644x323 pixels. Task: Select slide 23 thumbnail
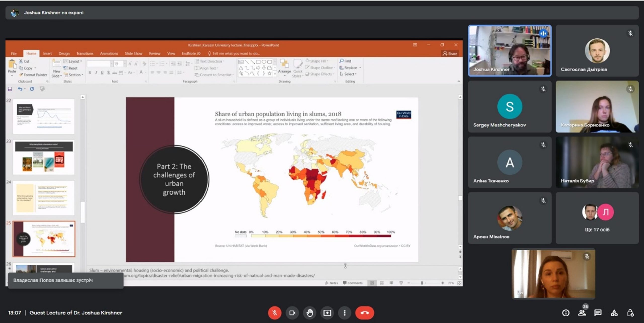tap(44, 157)
